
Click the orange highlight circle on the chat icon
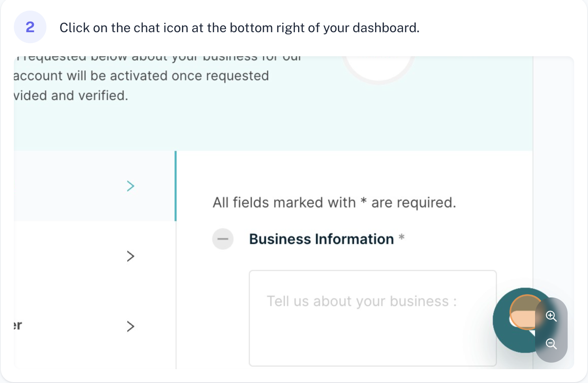click(x=525, y=312)
